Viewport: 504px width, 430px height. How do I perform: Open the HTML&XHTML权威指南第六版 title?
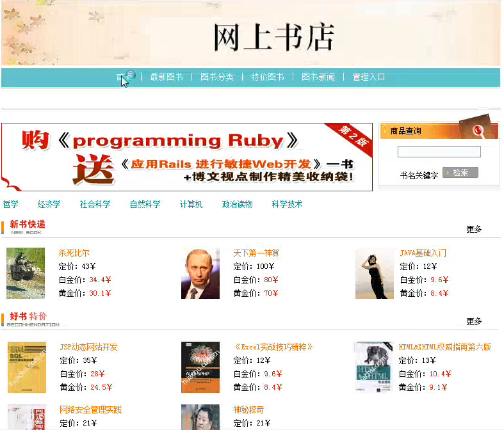[x=444, y=347]
